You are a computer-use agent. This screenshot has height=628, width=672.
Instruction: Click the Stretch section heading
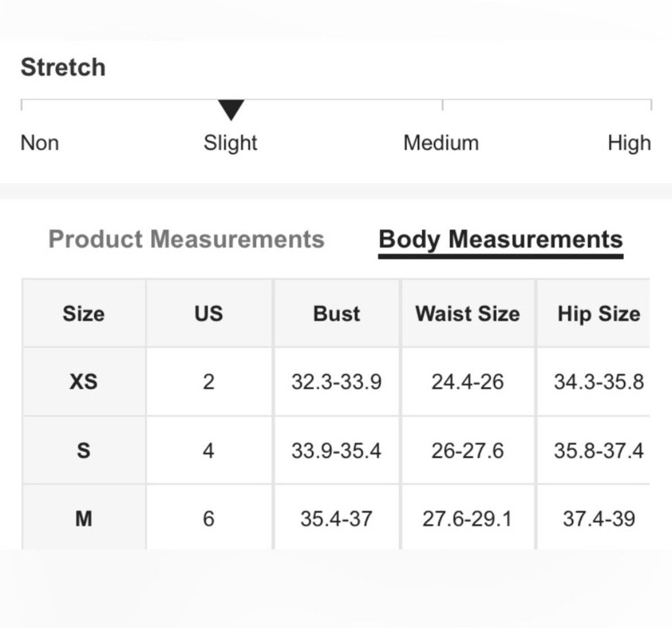click(x=63, y=67)
